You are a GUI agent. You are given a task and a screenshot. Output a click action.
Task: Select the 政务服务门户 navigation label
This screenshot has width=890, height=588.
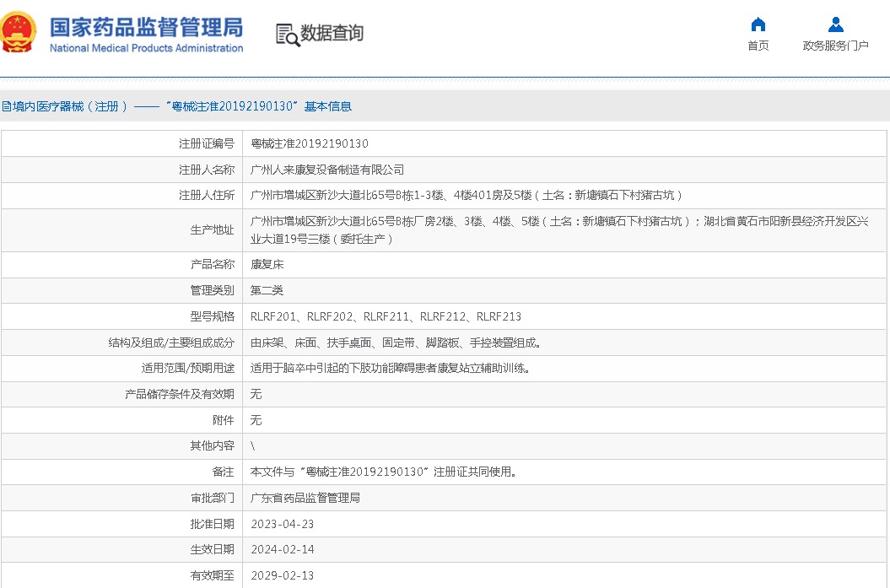(x=835, y=46)
